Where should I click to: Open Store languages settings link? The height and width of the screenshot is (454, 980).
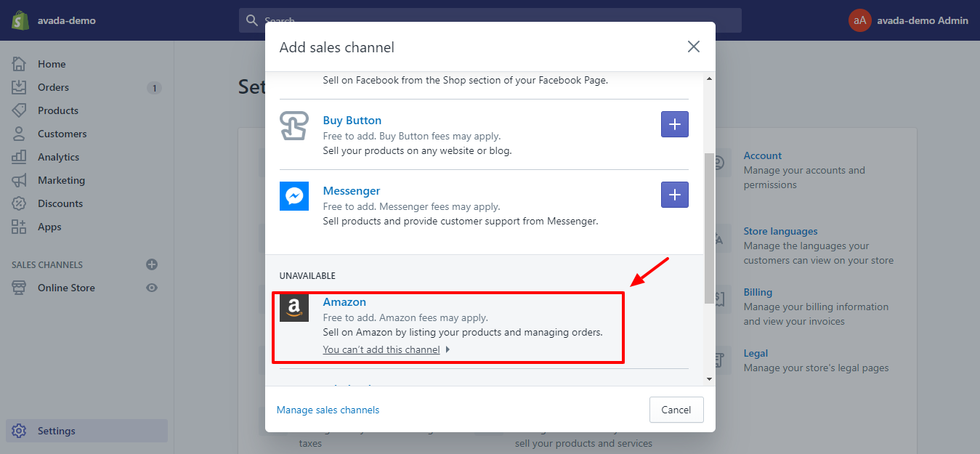point(780,231)
